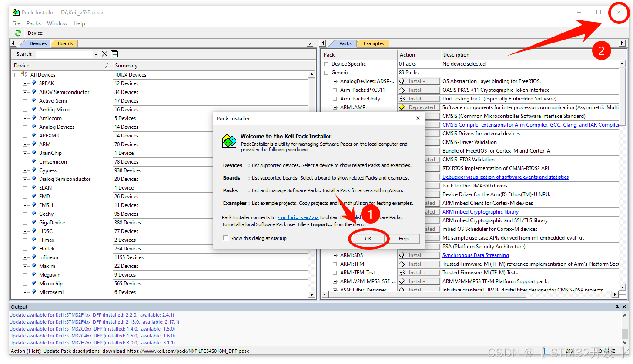Image resolution: width=633 pixels, height=364 pixels.
Task: Expand the ABOV Semiconductor node
Action: (25, 92)
